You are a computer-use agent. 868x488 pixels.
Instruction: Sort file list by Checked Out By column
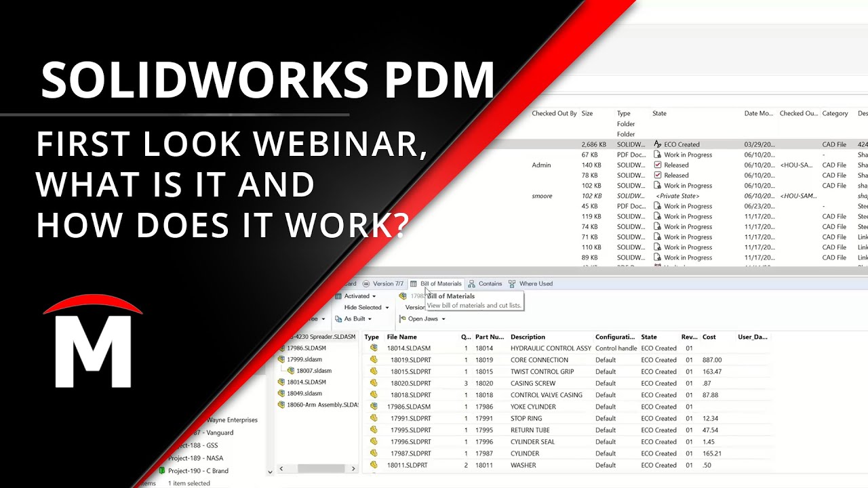coord(554,113)
